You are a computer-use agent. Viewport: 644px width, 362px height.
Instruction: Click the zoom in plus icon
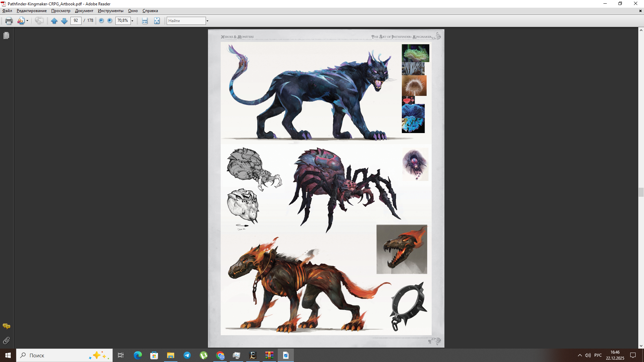[x=110, y=21]
